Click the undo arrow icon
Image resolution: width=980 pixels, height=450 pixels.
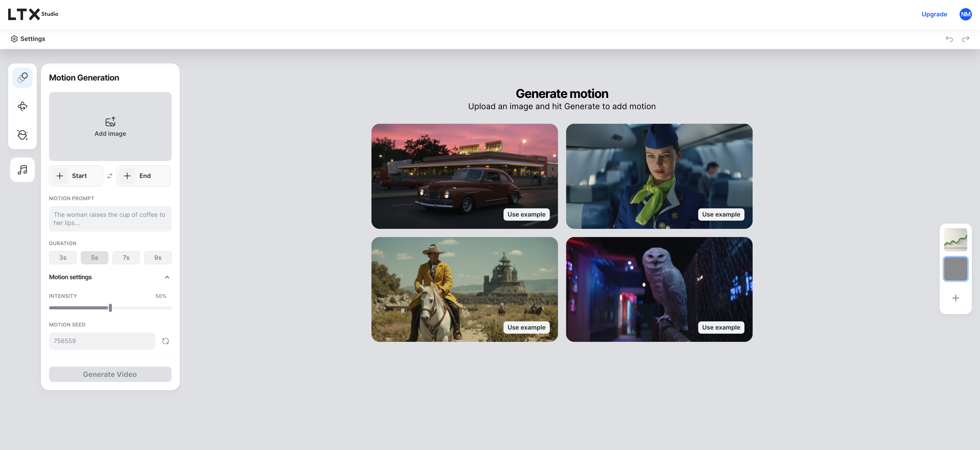(949, 39)
